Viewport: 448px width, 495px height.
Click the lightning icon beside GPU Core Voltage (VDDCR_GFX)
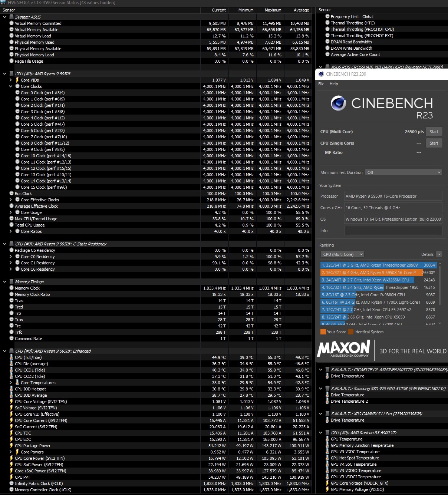point(327,483)
